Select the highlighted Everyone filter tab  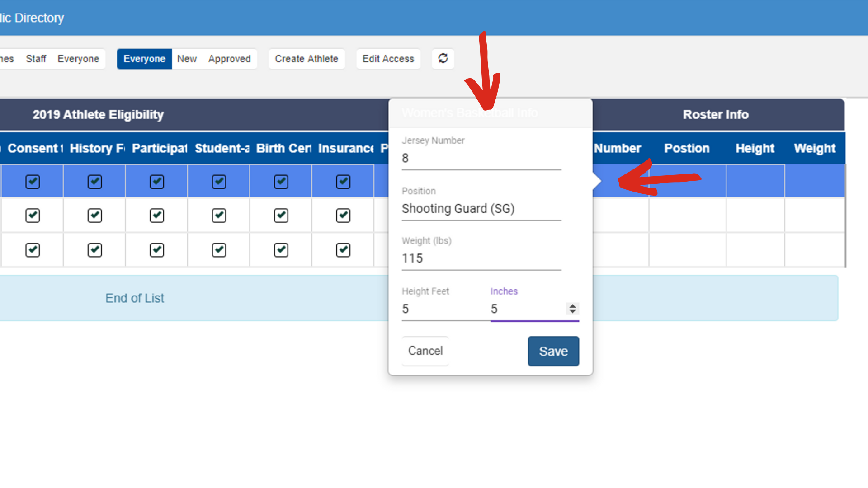[x=144, y=59]
